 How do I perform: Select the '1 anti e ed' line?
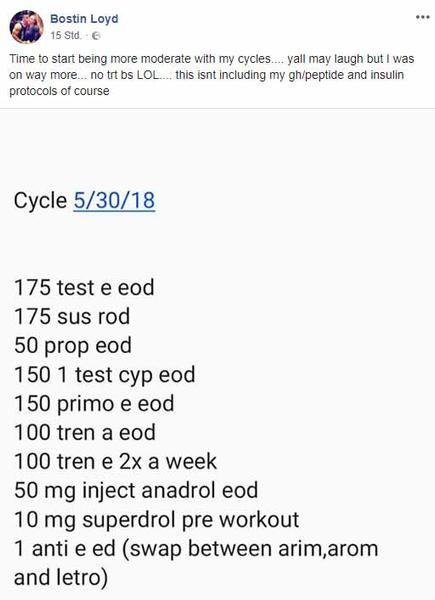196,549
